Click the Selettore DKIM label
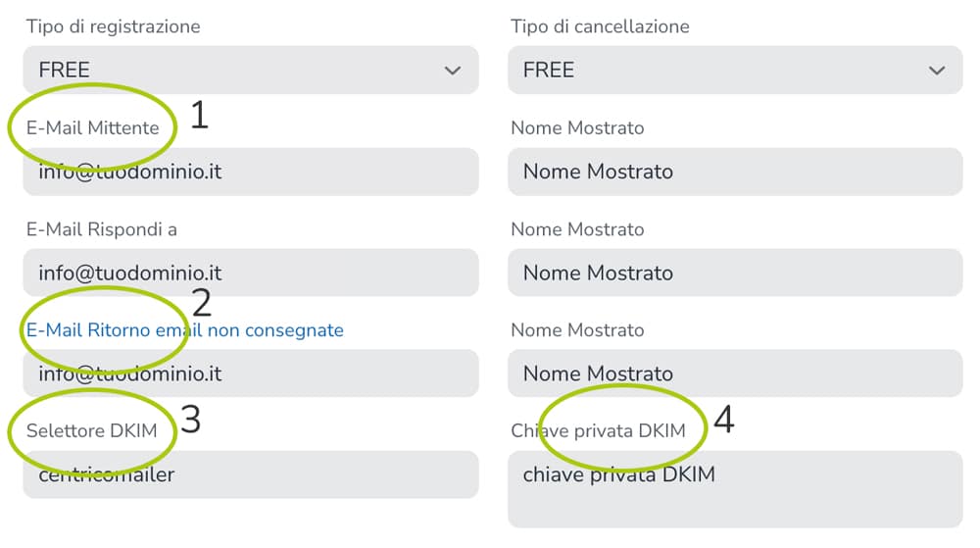Screen dimensions: 980x548 pos(92,431)
